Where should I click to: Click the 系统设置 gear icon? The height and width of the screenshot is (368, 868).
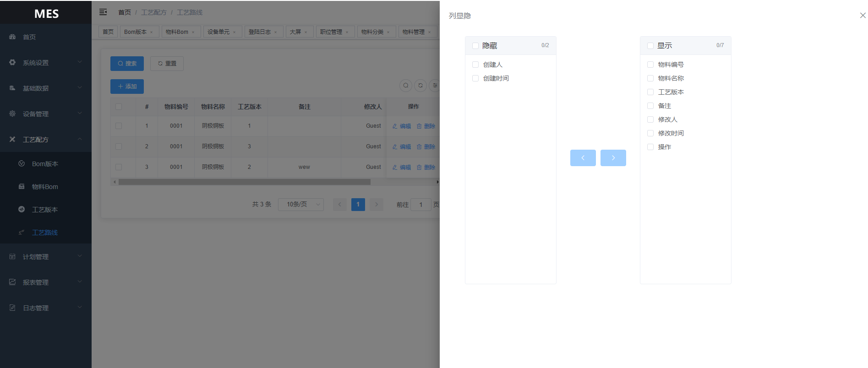12,62
